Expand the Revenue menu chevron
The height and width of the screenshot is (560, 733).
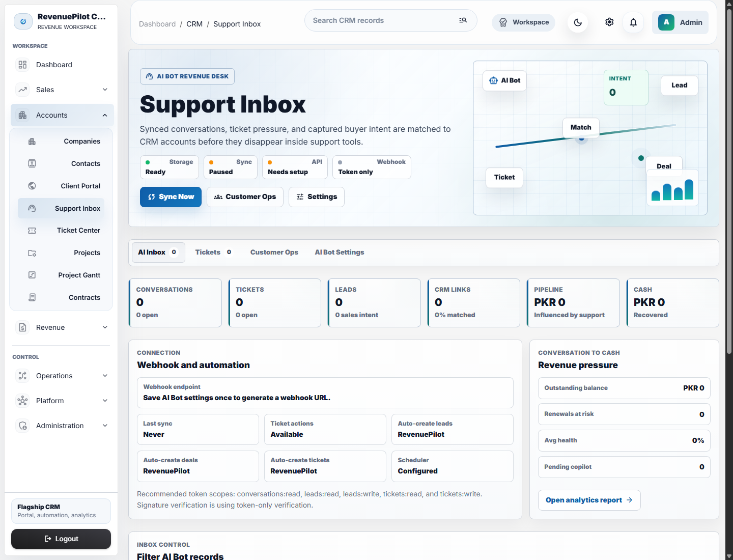tap(105, 327)
